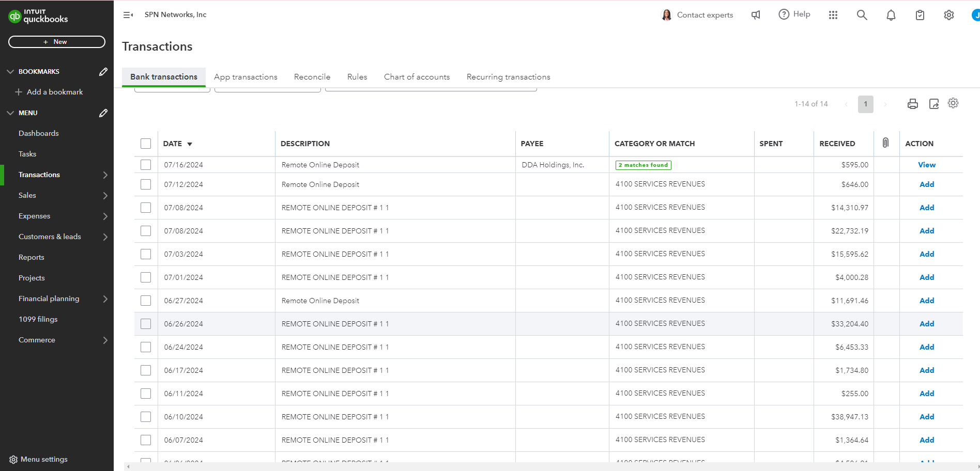980x471 pixels.
Task: Open Menu settings gear at sidebar bottom
Action: [13, 460]
